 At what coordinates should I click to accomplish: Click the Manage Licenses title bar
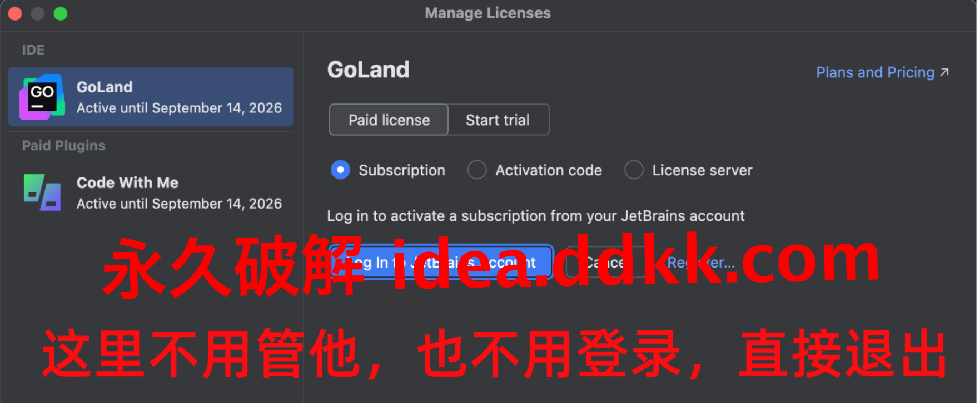tap(487, 13)
